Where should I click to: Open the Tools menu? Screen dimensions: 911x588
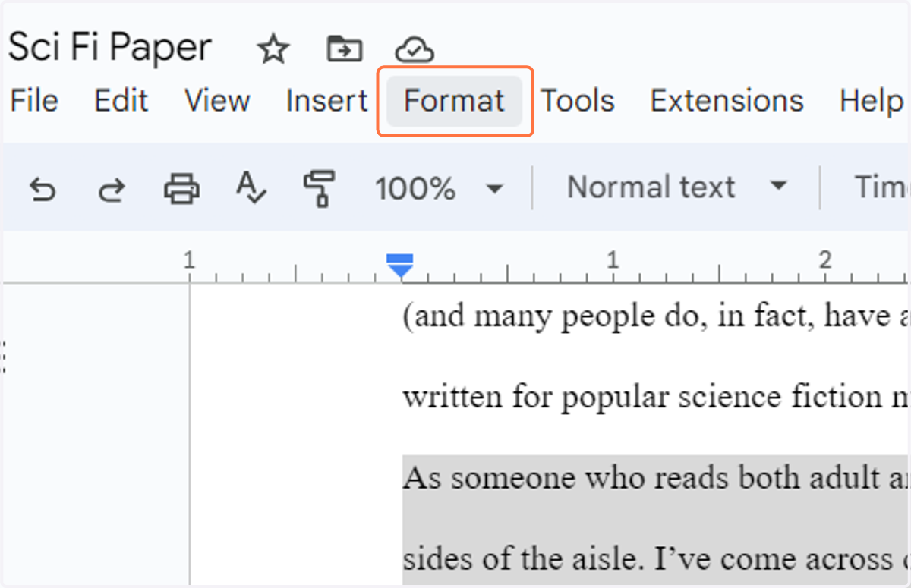578,101
